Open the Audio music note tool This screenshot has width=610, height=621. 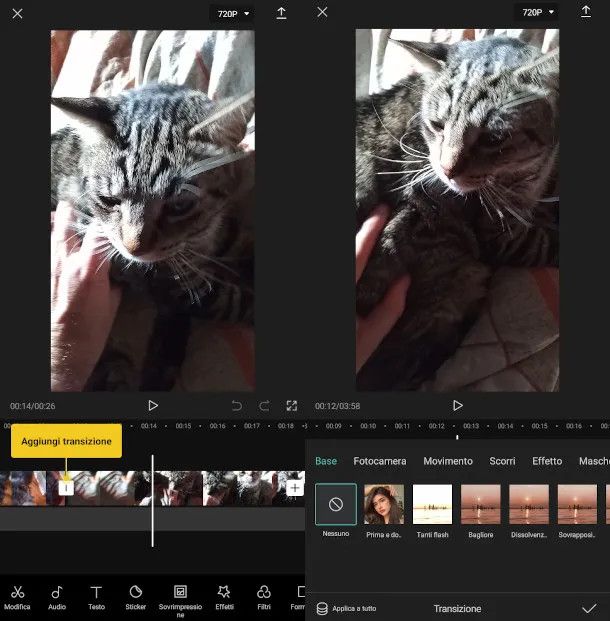(57, 597)
